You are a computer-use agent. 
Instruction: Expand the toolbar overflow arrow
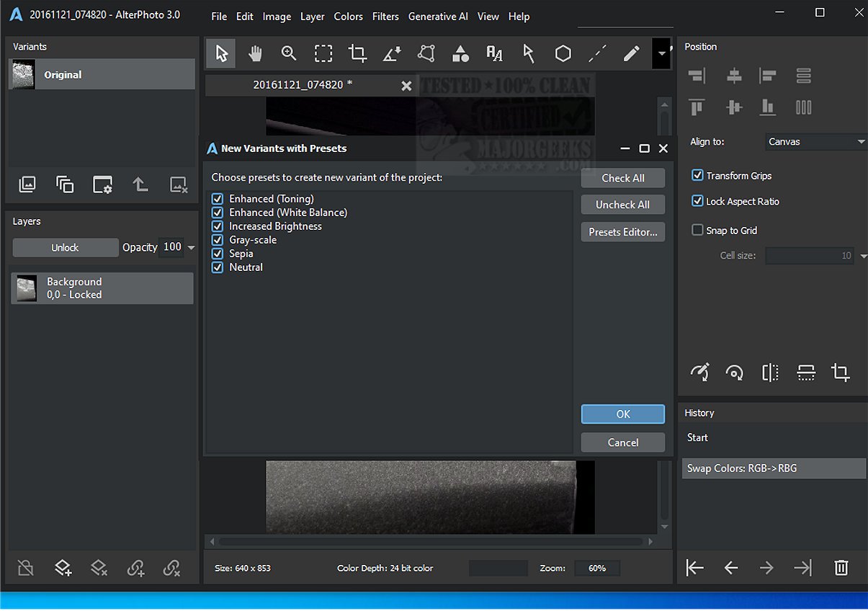click(x=661, y=54)
